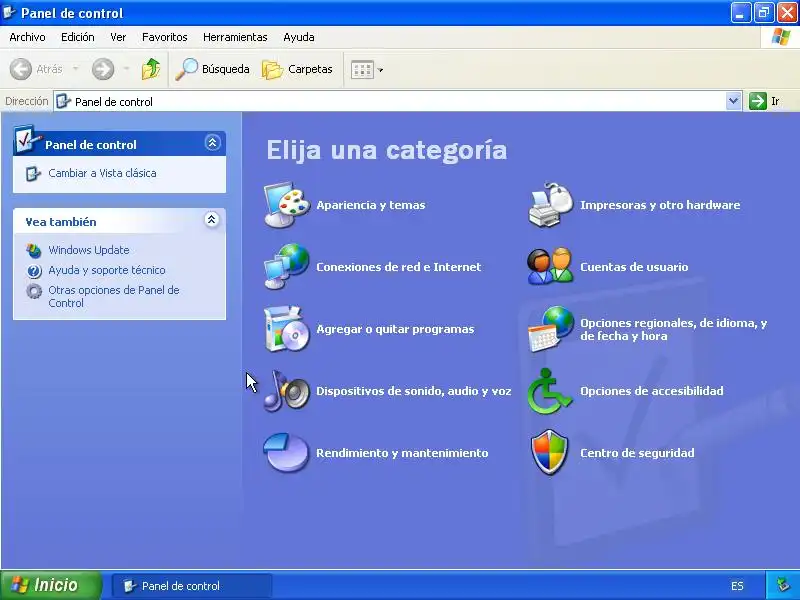Click the Impresoras y otro hardware text
This screenshot has width=800, height=600.
point(660,205)
